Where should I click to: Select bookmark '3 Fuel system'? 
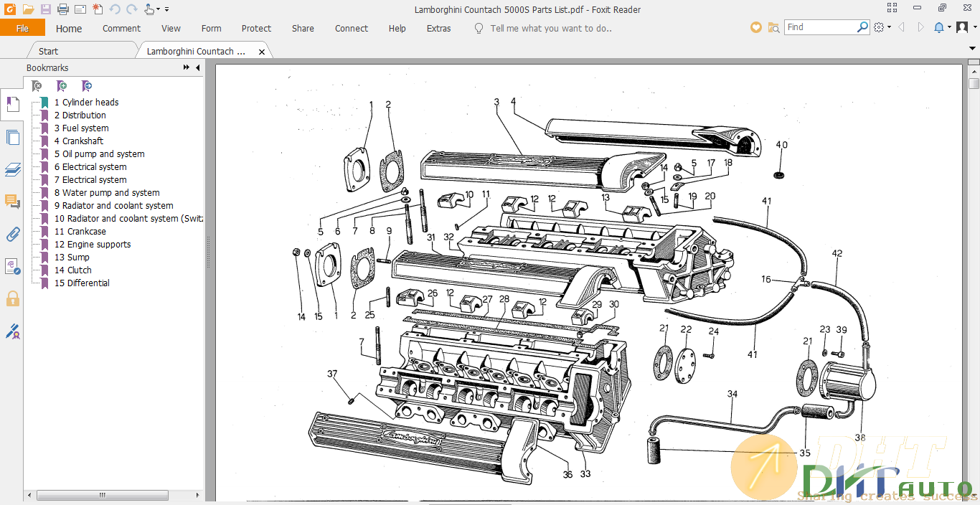click(x=82, y=128)
